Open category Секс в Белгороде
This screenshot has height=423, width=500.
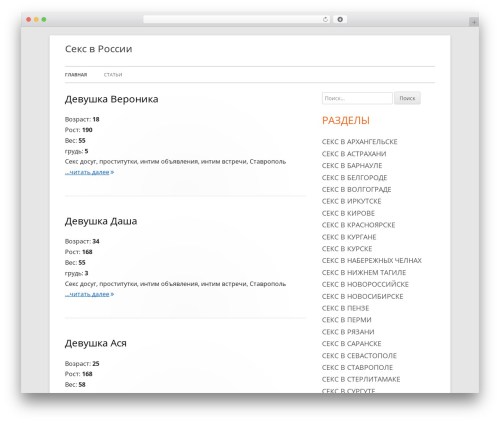tap(355, 178)
